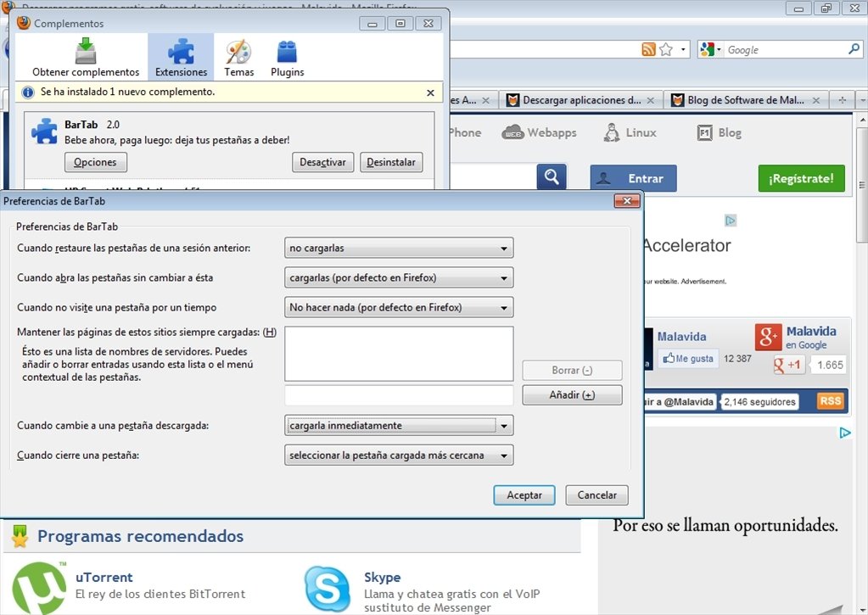This screenshot has width=868, height=615.
Task: Close the 'Descargar aplicaciones d...' tab
Action: (651, 101)
